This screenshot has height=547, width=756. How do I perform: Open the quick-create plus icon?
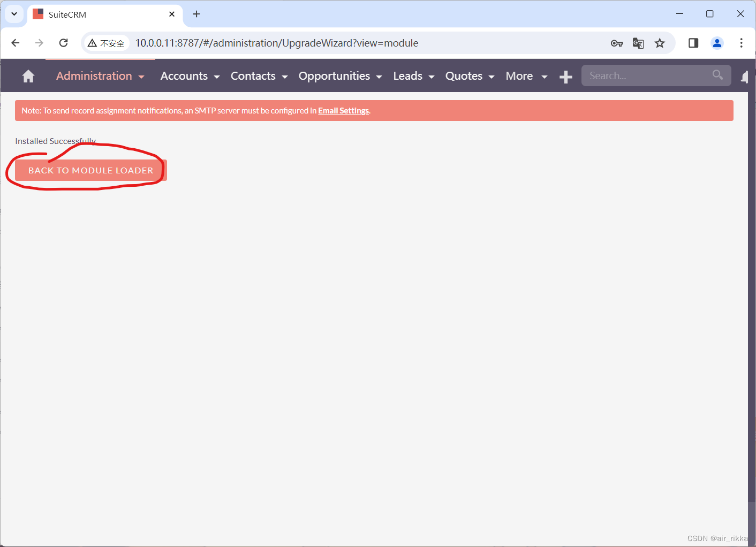[x=565, y=76]
